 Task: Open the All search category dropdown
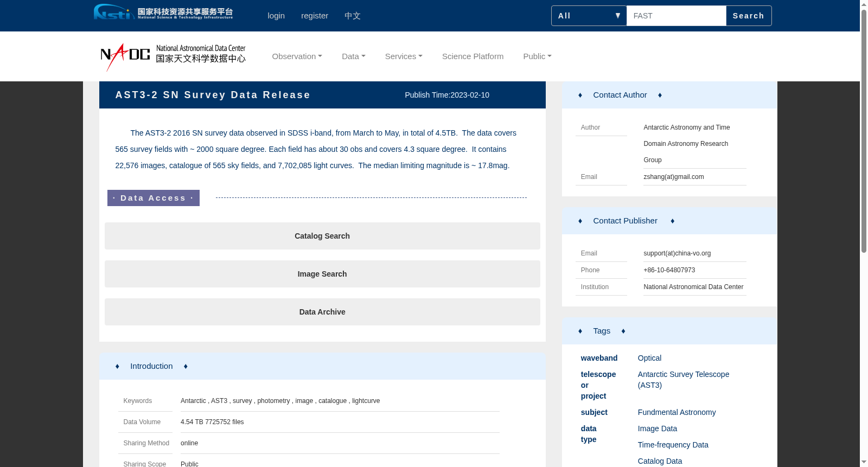[x=589, y=16]
